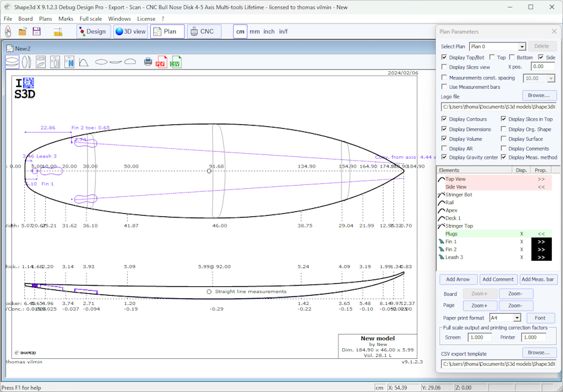Open a board file via folder icon
Image resolution: width=563 pixels, height=392 pixels.
click(x=23, y=32)
